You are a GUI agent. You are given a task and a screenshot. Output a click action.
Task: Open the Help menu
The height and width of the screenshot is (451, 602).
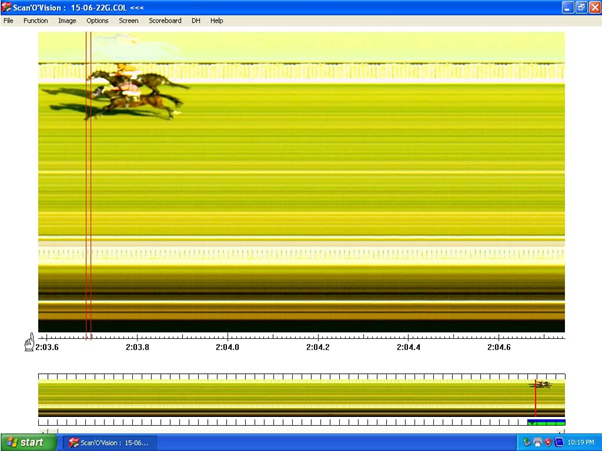pos(216,20)
